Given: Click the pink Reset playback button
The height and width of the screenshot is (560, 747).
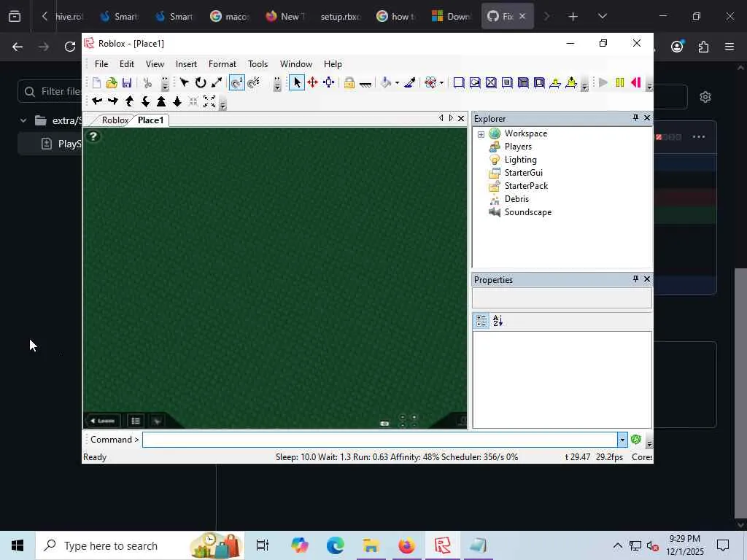Looking at the screenshot, I should tap(636, 83).
